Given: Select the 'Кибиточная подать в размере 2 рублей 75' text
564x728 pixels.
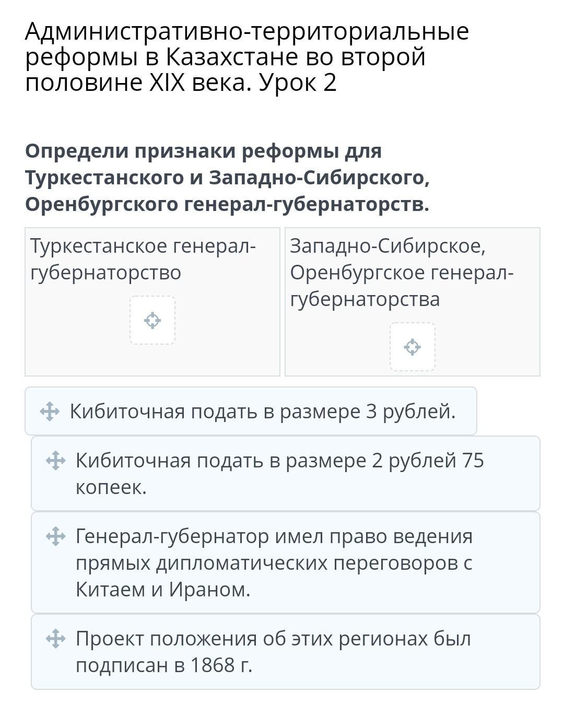Looking at the screenshot, I should pyautogui.click(x=279, y=461).
